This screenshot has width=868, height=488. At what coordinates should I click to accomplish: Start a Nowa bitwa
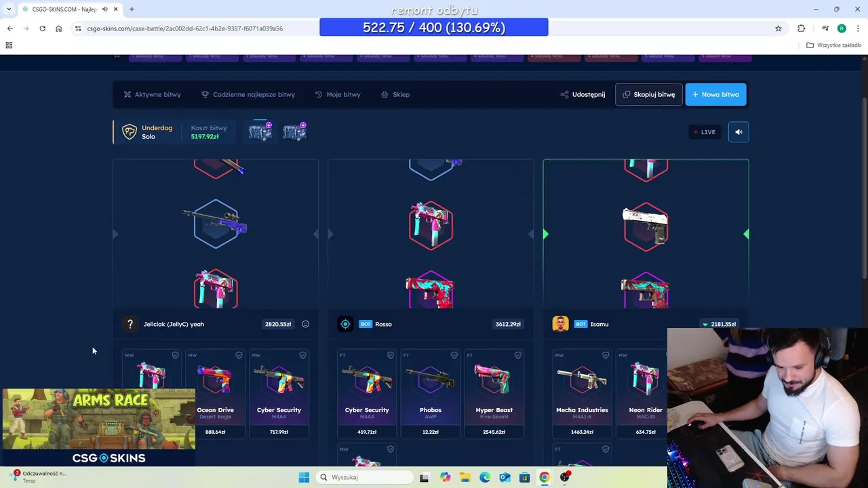[715, 94]
